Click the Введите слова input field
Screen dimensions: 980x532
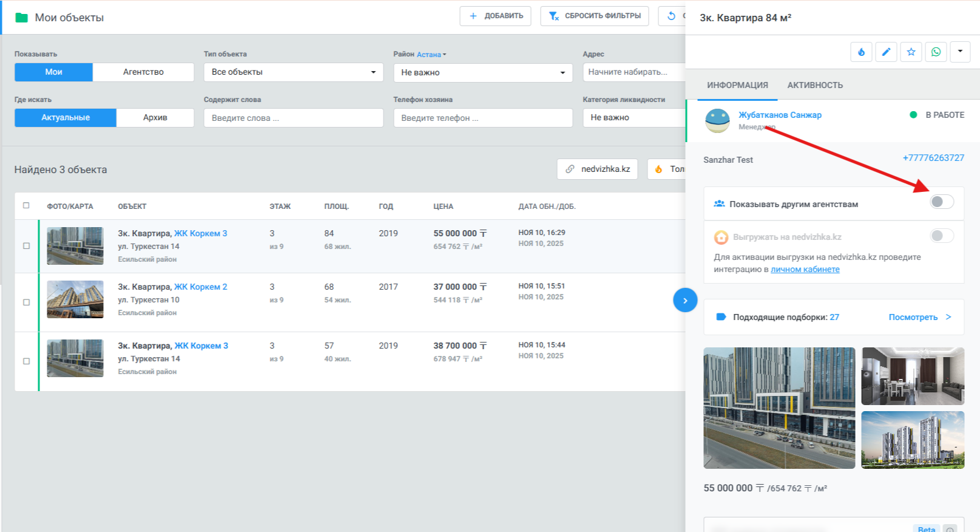coord(293,118)
